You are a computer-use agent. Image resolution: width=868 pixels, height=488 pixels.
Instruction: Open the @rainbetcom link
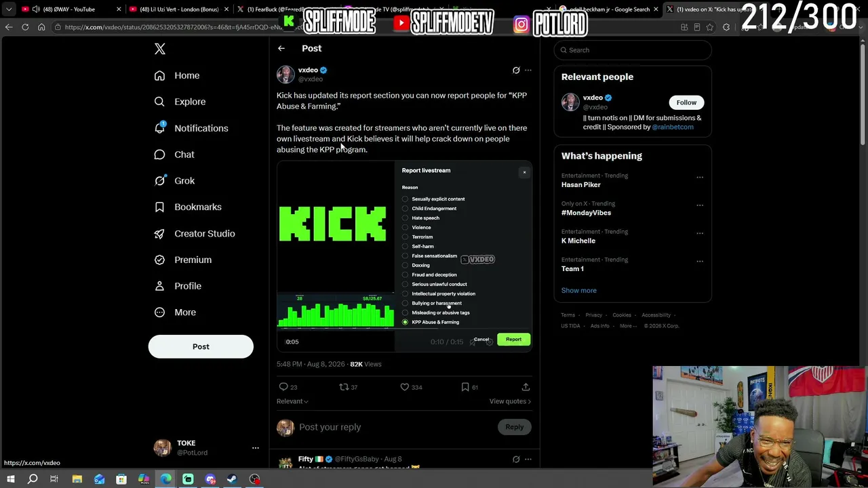pos(673,127)
